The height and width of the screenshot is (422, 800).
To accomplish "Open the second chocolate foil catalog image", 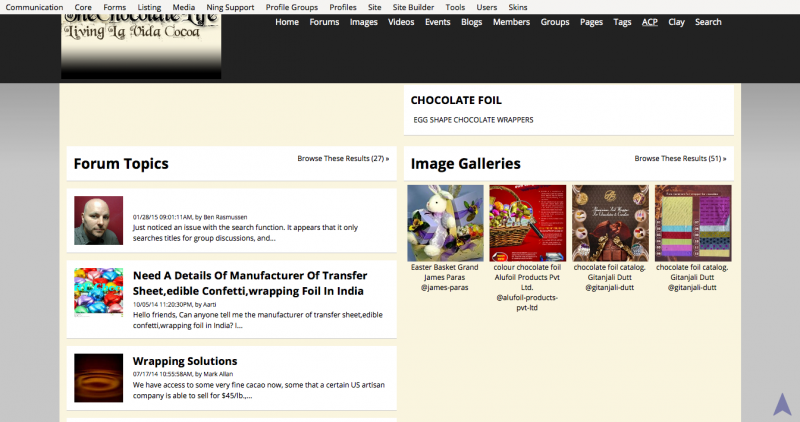I will 693,223.
